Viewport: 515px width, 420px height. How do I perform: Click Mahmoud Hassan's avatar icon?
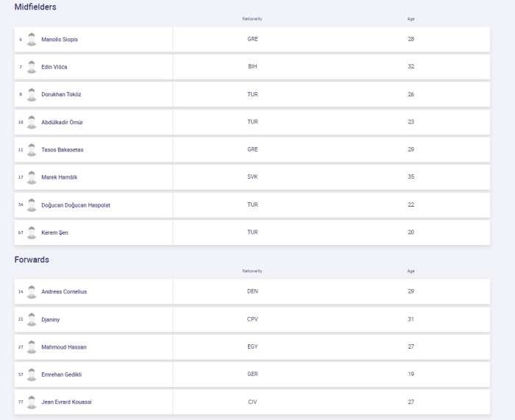(x=32, y=347)
